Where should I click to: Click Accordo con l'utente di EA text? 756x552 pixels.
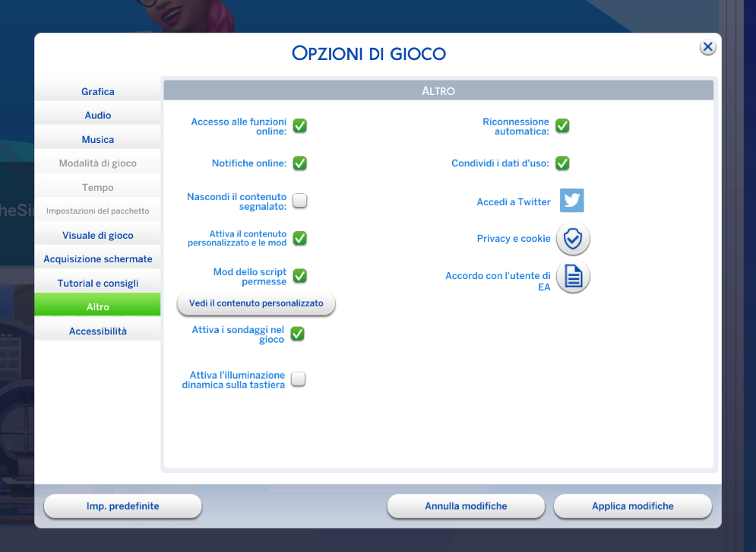(498, 281)
